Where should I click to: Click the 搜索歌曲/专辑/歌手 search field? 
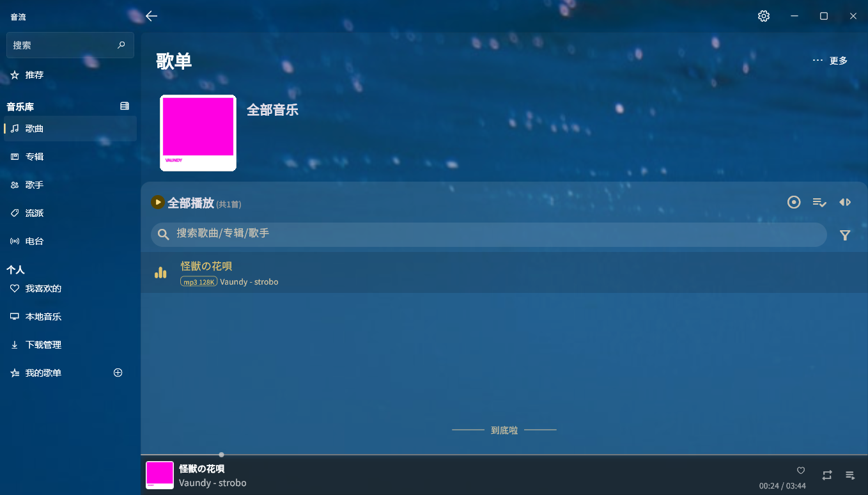tap(488, 234)
